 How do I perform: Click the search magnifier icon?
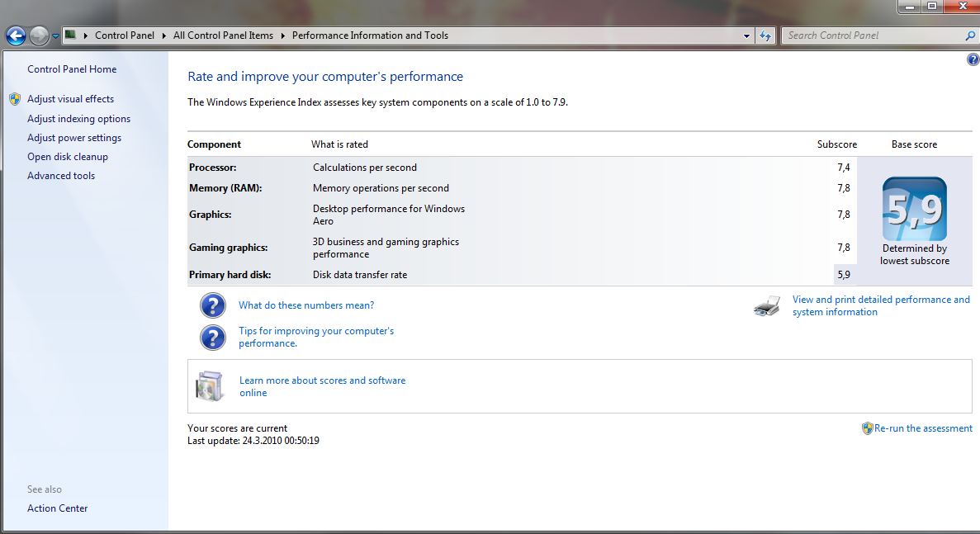point(970,35)
